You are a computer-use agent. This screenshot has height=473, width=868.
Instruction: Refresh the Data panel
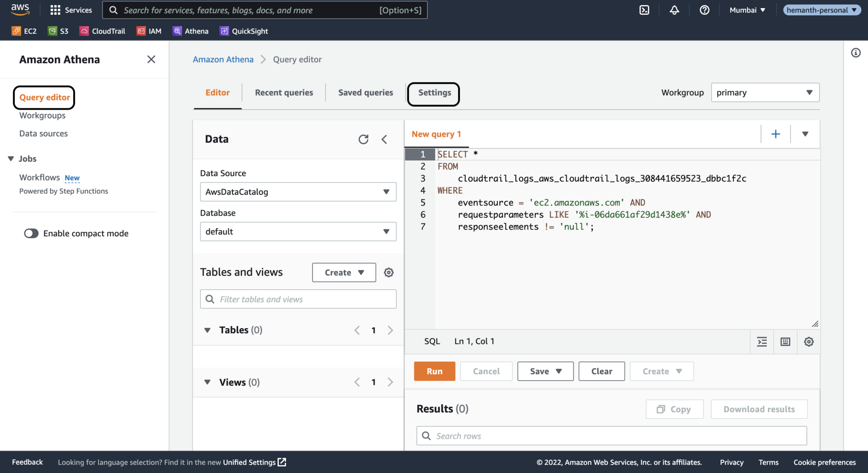pos(363,139)
